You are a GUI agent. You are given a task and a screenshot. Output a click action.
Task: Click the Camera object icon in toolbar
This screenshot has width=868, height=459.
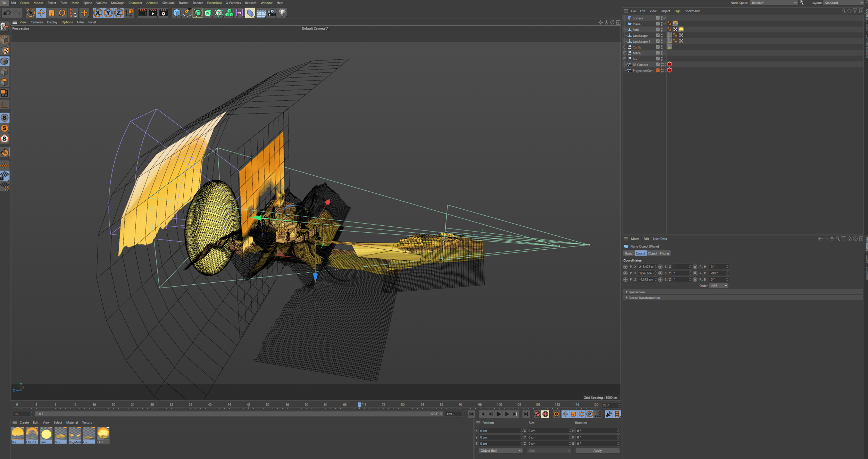pos(272,13)
